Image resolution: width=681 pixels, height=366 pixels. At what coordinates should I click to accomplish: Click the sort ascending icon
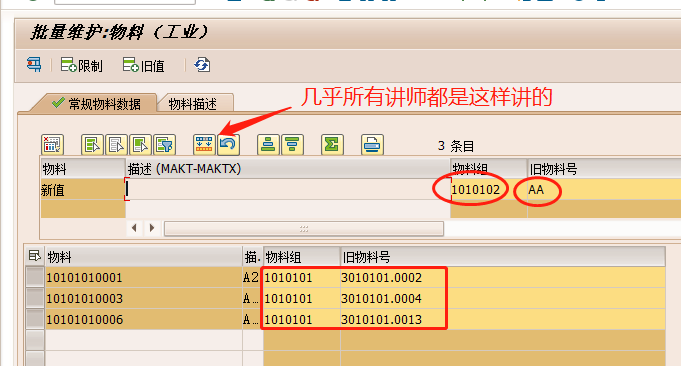[268, 145]
